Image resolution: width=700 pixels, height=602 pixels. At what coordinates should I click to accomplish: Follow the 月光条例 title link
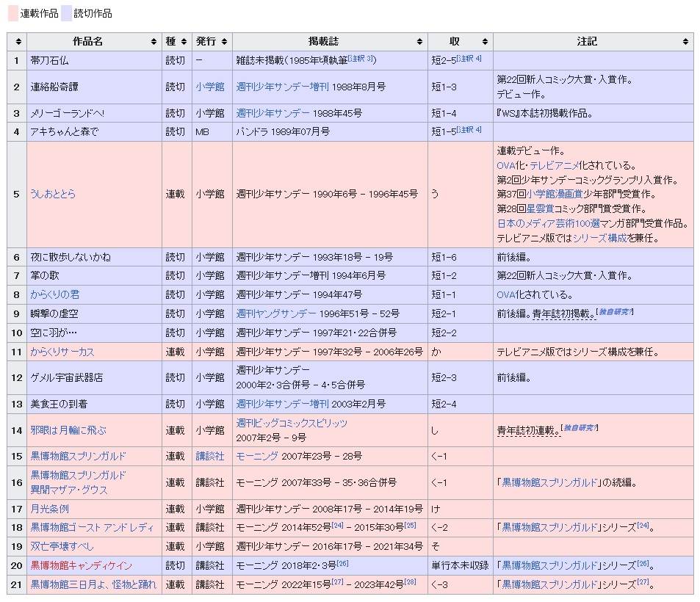[50, 508]
